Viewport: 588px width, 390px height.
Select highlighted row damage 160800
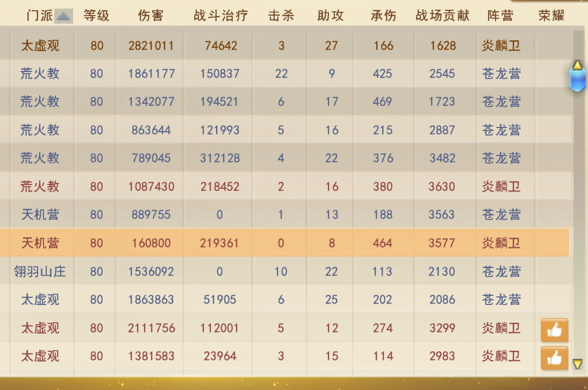[151, 243]
